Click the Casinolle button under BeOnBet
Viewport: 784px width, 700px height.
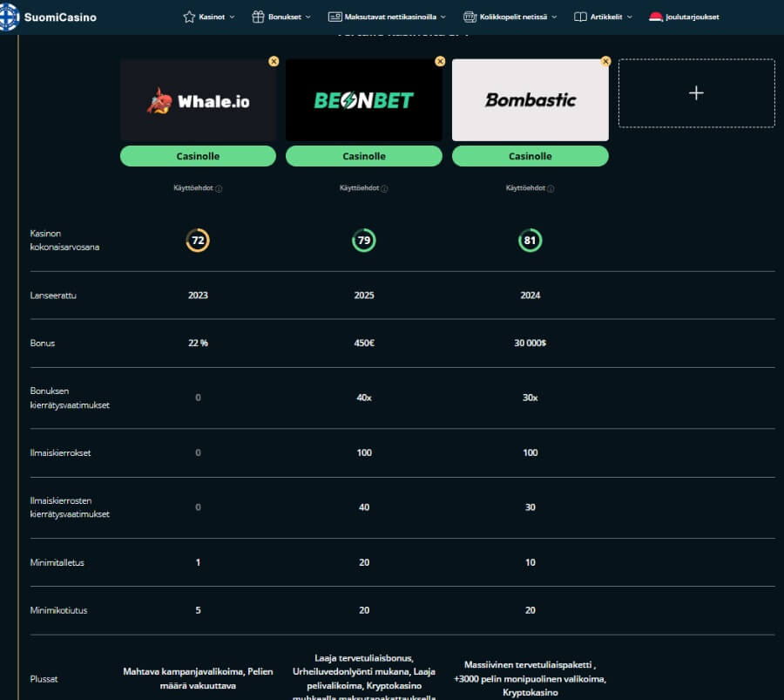click(x=364, y=156)
